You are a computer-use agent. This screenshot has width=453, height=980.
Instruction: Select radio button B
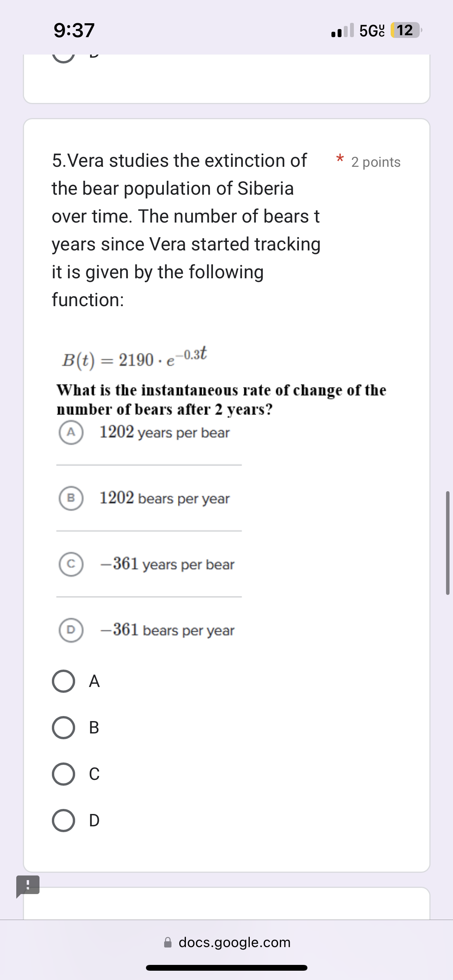pyautogui.click(x=64, y=728)
